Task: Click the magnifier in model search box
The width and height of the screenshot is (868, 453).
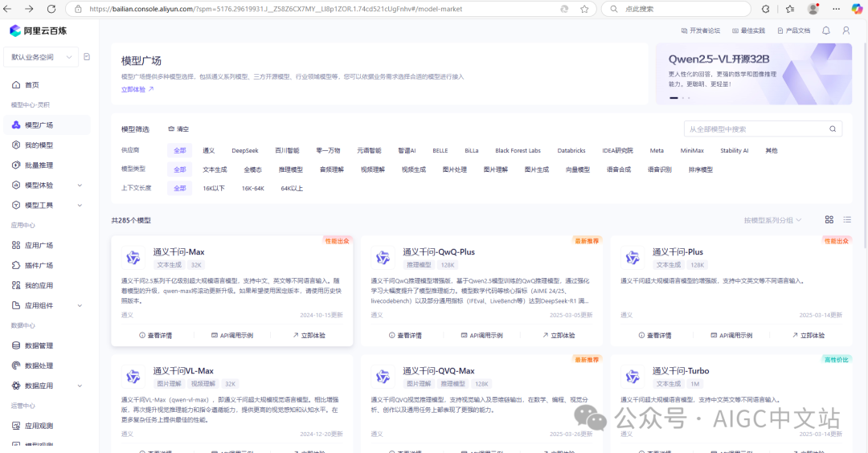Action: (833, 129)
